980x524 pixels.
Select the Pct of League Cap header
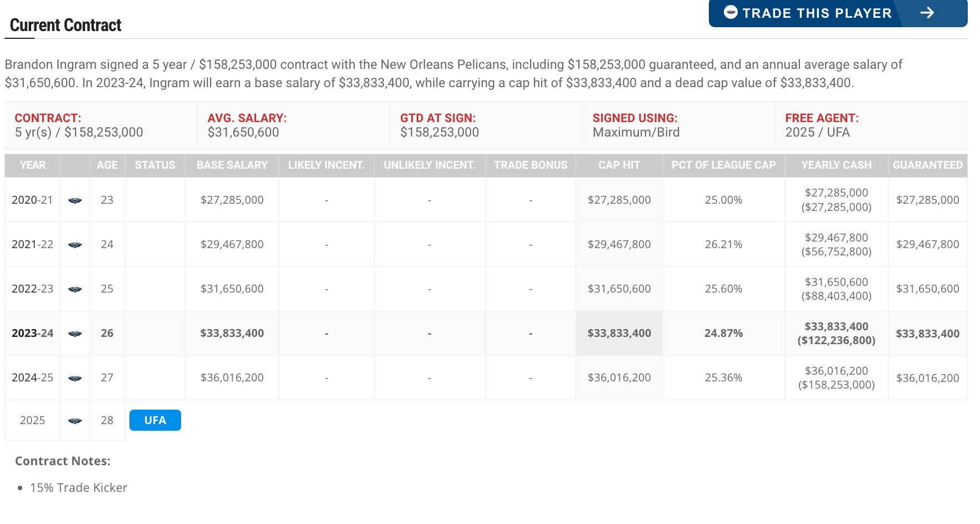coord(723,165)
